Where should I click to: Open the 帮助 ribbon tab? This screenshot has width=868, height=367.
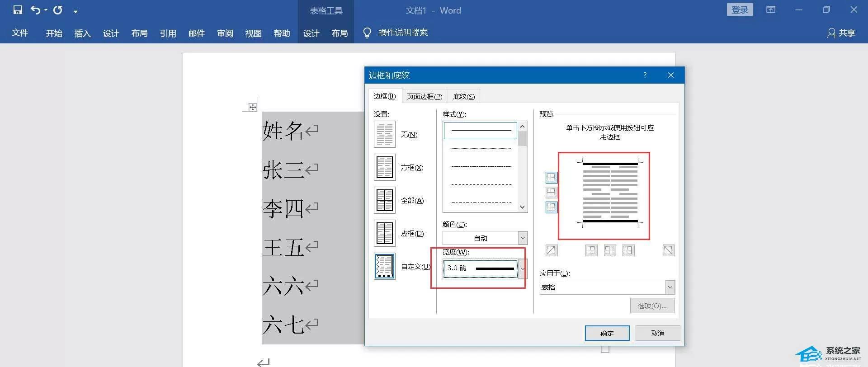coord(282,33)
